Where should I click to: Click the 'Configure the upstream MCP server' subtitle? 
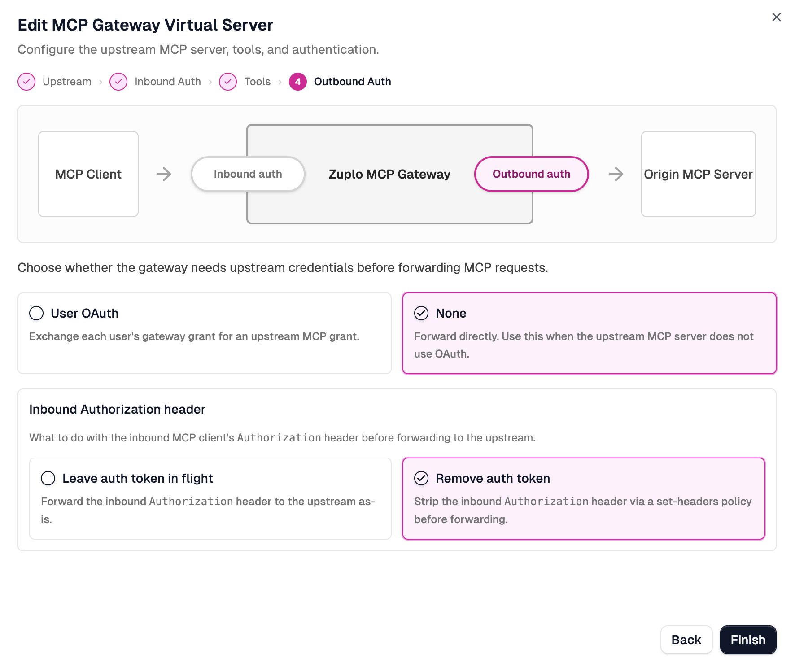(x=198, y=49)
